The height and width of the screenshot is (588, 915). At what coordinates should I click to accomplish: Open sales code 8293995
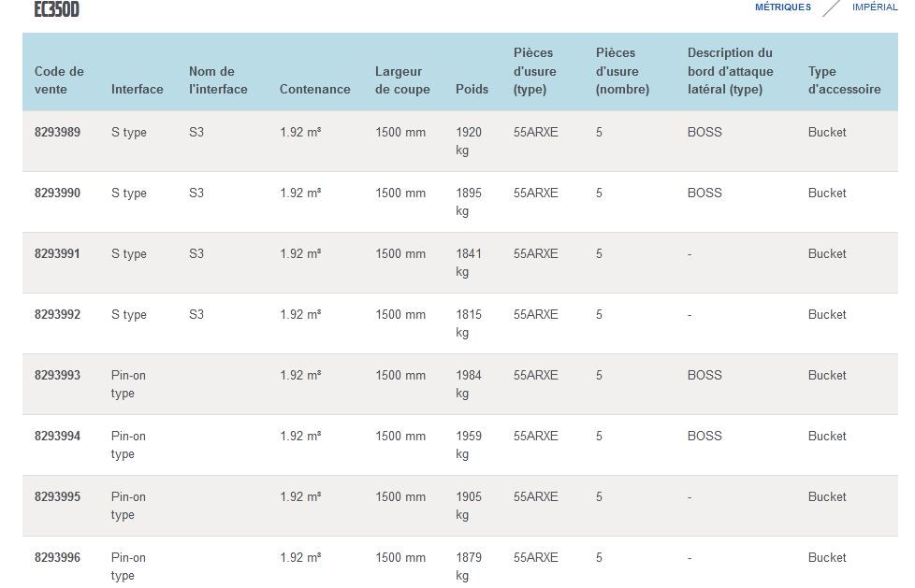[x=57, y=497]
